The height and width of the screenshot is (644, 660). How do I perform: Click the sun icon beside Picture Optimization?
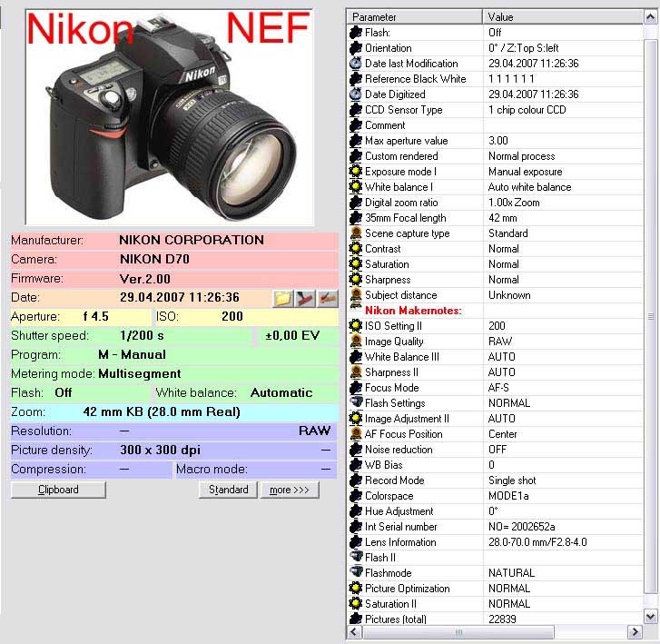(x=356, y=589)
